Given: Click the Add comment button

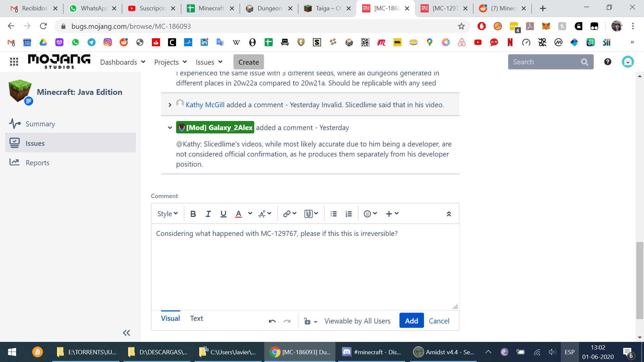Looking at the screenshot, I should coord(411,321).
